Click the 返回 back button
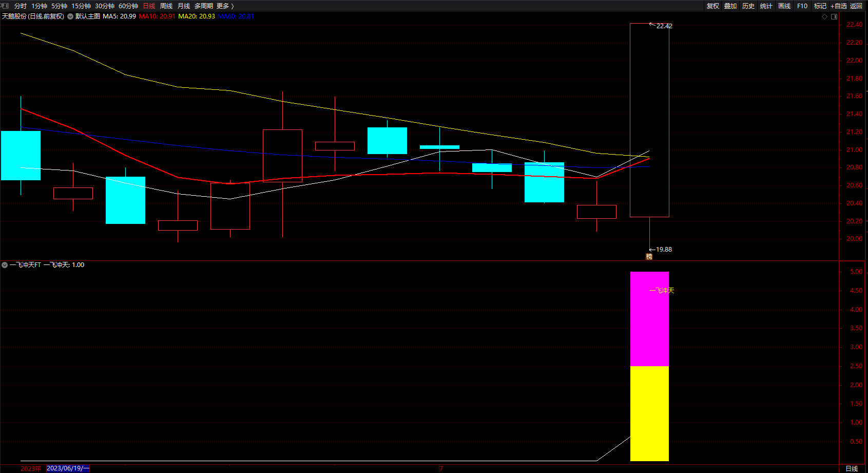 click(x=856, y=6)
